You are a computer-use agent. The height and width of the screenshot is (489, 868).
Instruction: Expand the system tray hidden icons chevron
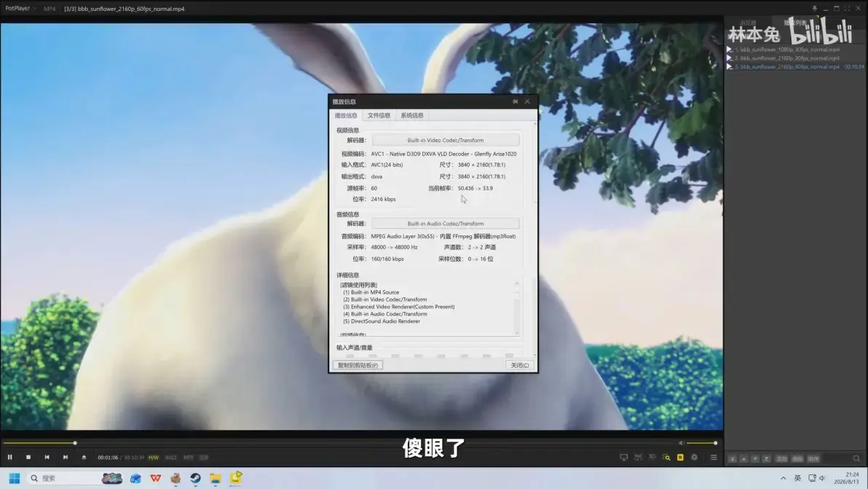[x=783, y=479]
